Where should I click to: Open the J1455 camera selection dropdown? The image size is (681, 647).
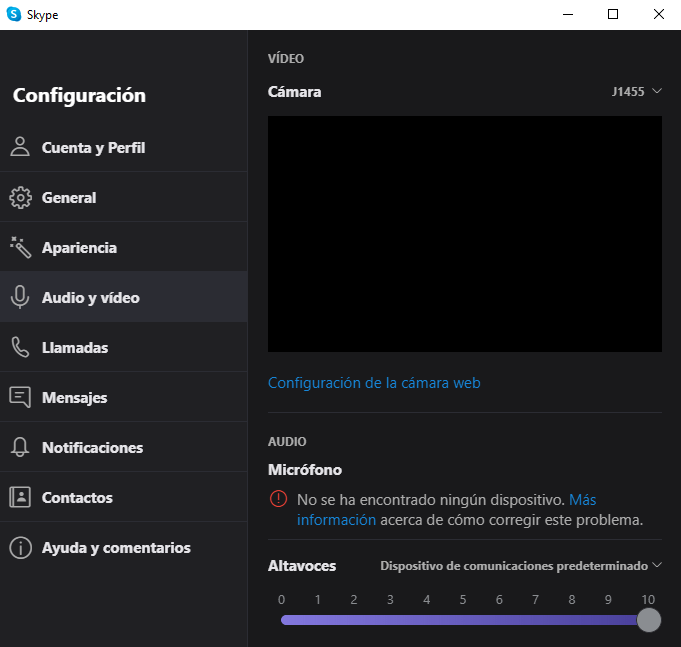[x=636, y=92]
